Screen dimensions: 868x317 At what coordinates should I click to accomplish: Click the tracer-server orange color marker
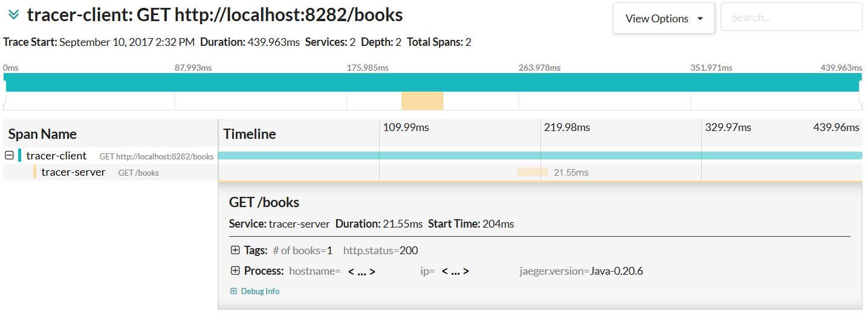[35, 173]
